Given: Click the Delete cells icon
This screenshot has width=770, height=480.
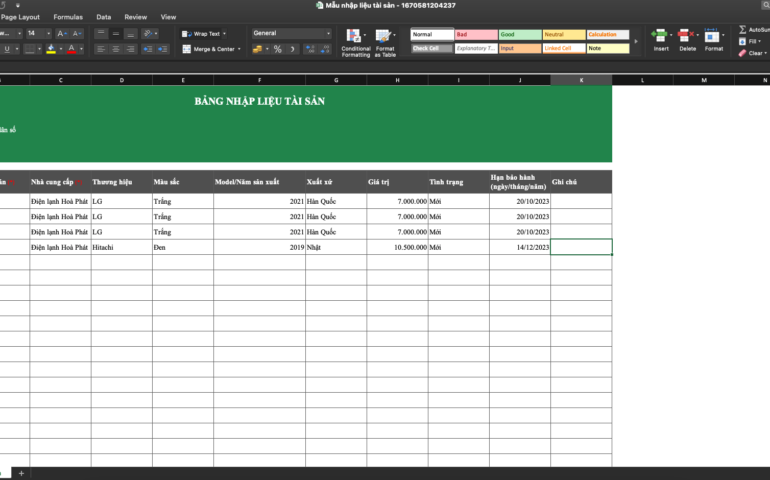Looking at the screenshot, I should coord(687,40).
